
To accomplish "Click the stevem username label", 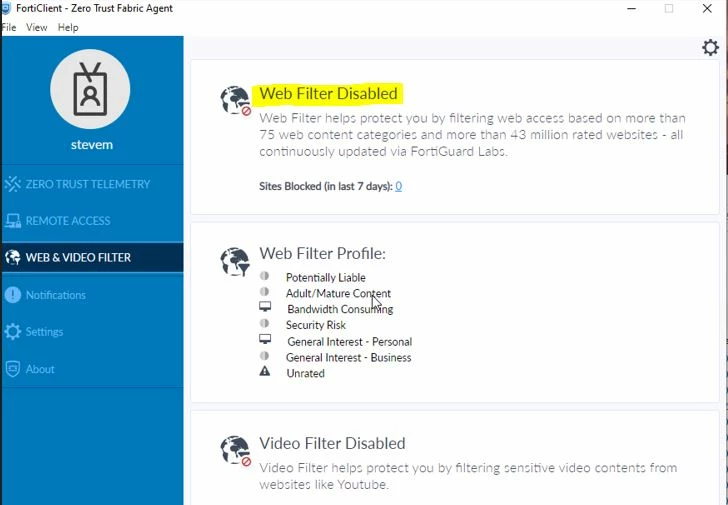I will tap(92, 145).
